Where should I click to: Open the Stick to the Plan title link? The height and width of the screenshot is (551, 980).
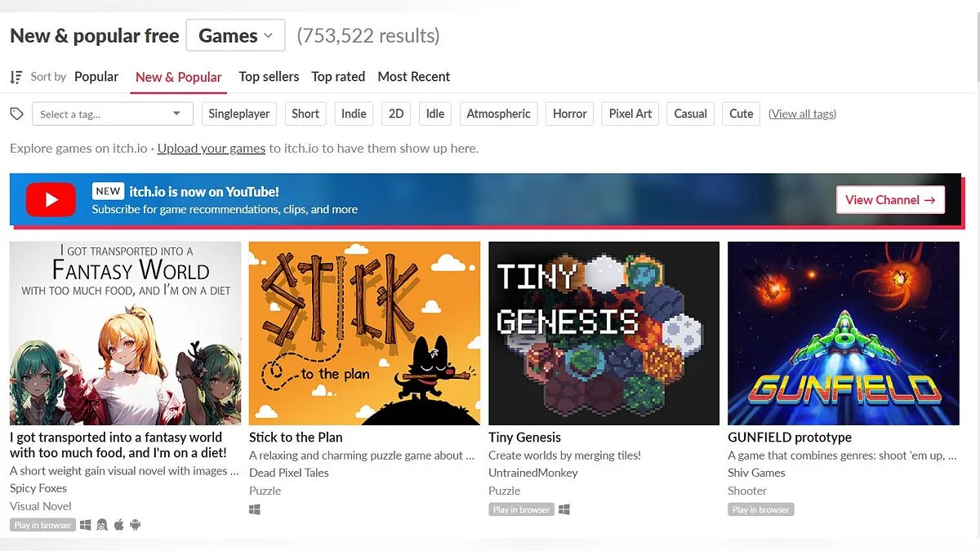click(296, 438)
